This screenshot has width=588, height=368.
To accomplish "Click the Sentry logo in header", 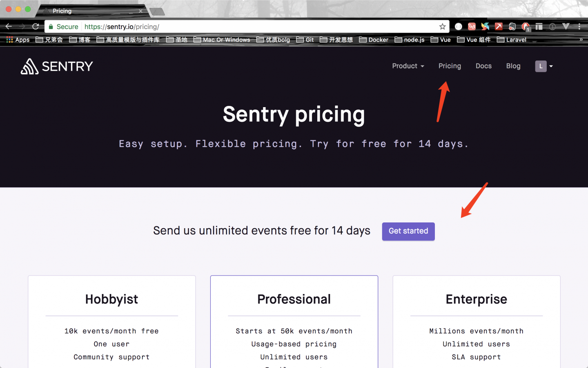I will 57,66.
